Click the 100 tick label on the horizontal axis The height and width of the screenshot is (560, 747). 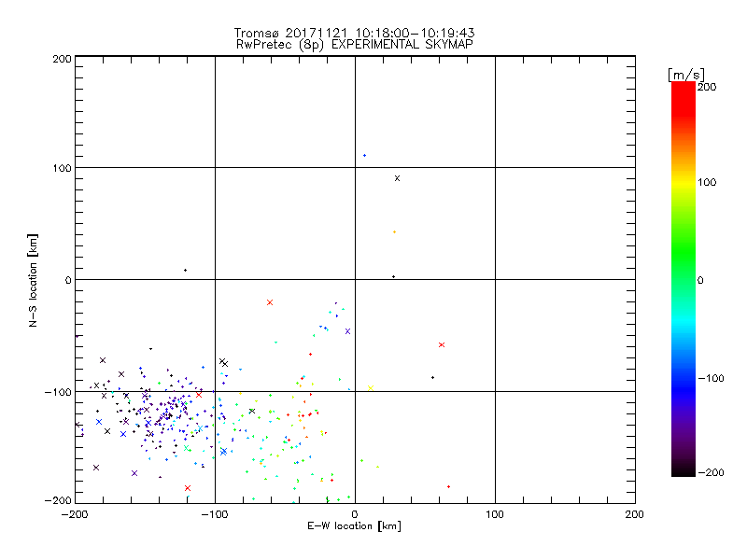point(494,513)
